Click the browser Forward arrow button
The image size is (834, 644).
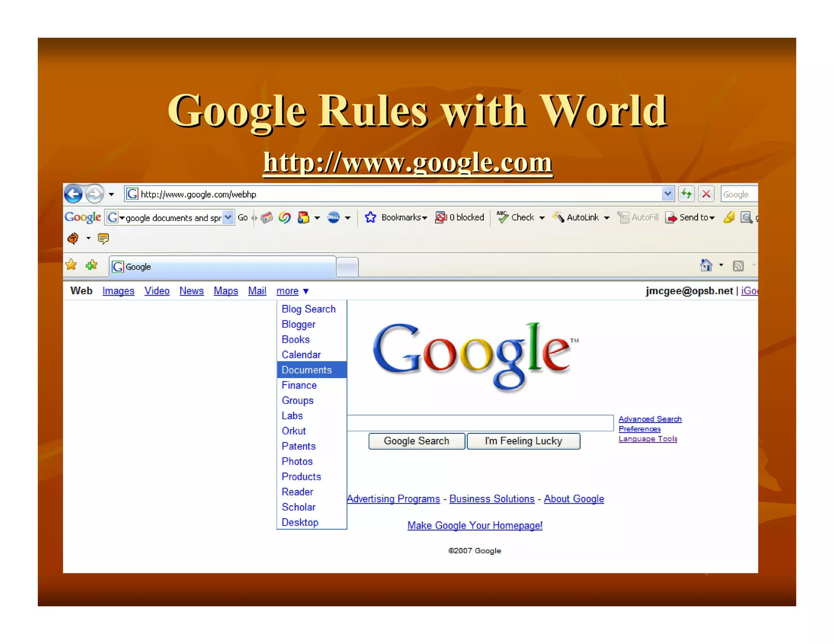95,194
